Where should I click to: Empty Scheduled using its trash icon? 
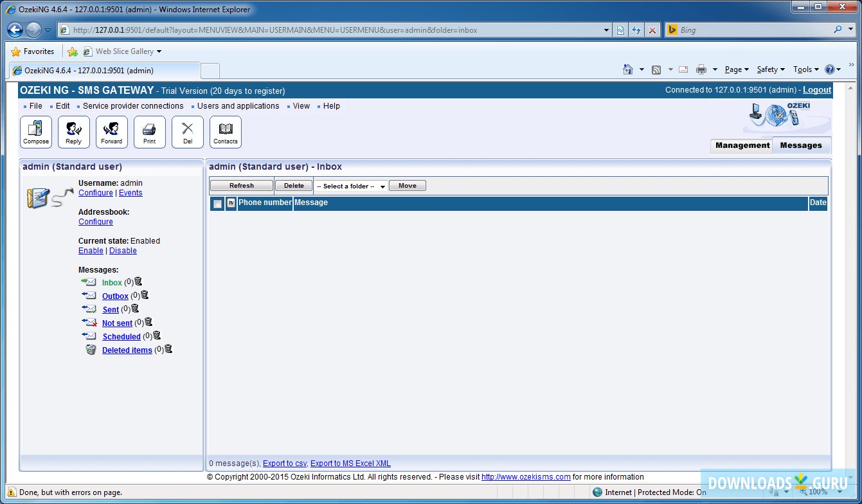157,336
